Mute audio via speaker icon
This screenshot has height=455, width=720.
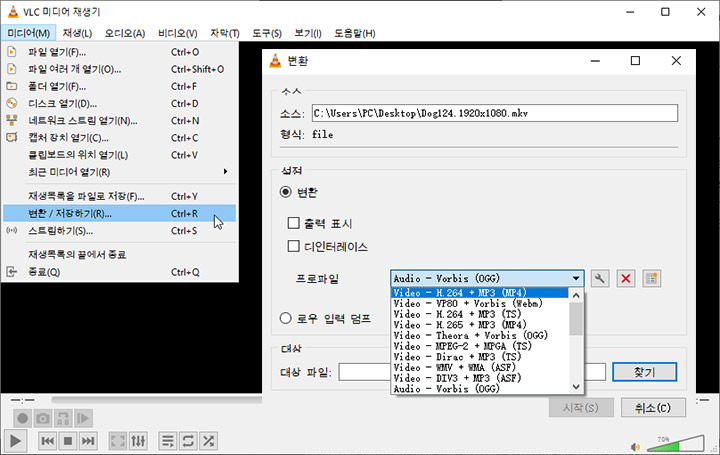(x=636, y=447)
